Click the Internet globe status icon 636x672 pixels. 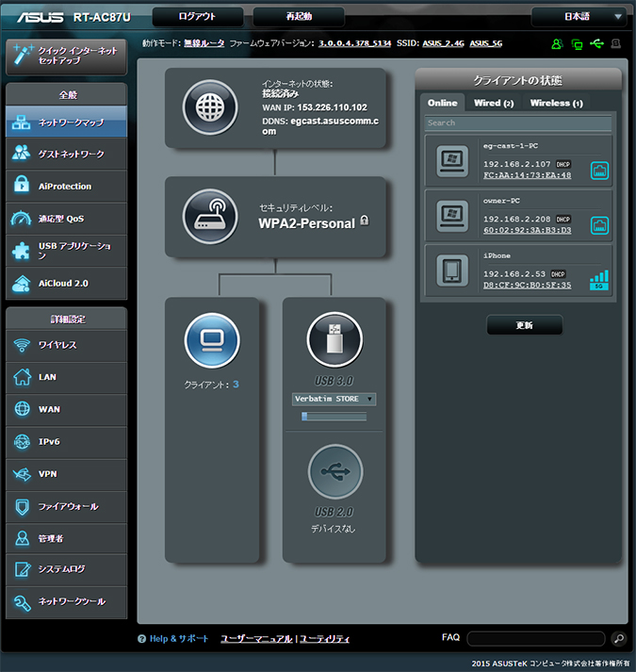pos(210,107)
